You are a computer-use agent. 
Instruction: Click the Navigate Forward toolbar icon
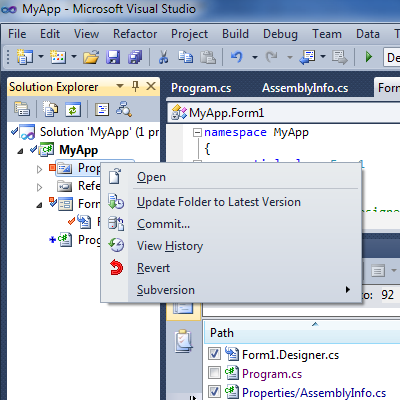(x=340, y=57)
